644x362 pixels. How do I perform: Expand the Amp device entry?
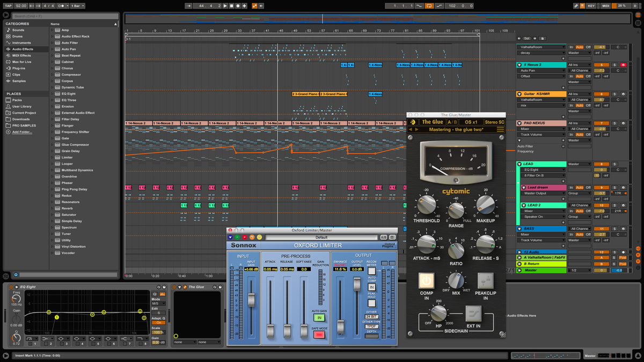point(53,30)
